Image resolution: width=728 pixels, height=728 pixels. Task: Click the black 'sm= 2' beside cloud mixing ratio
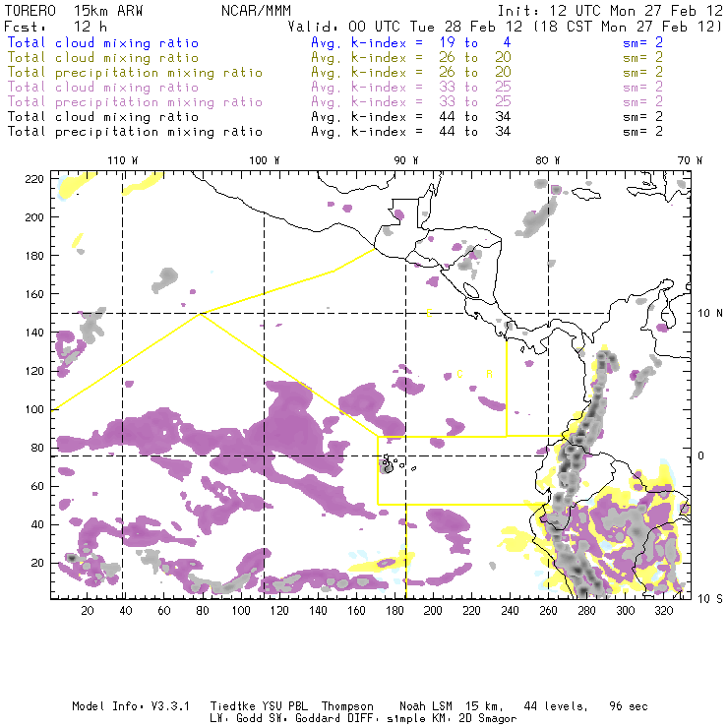coord(642,117)
